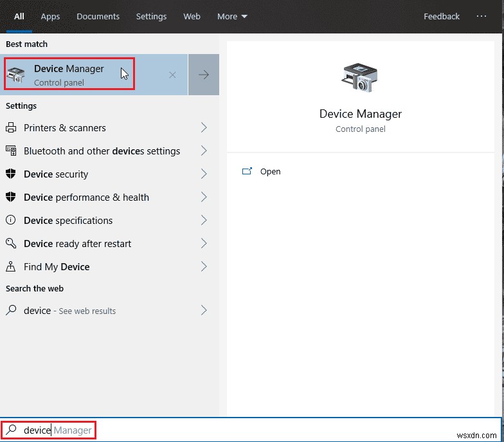Expand Device security chevron

coord(204,174)
